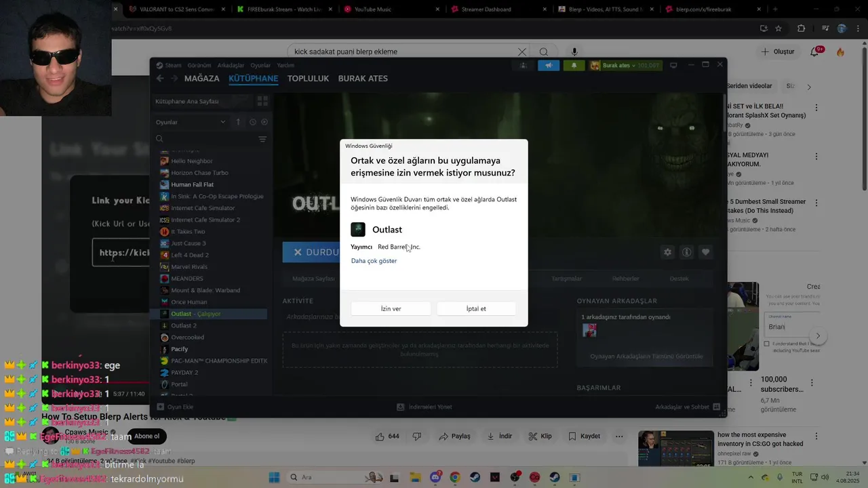
Task: Open Windows Start menu
Action: click(x=274, y=478)
